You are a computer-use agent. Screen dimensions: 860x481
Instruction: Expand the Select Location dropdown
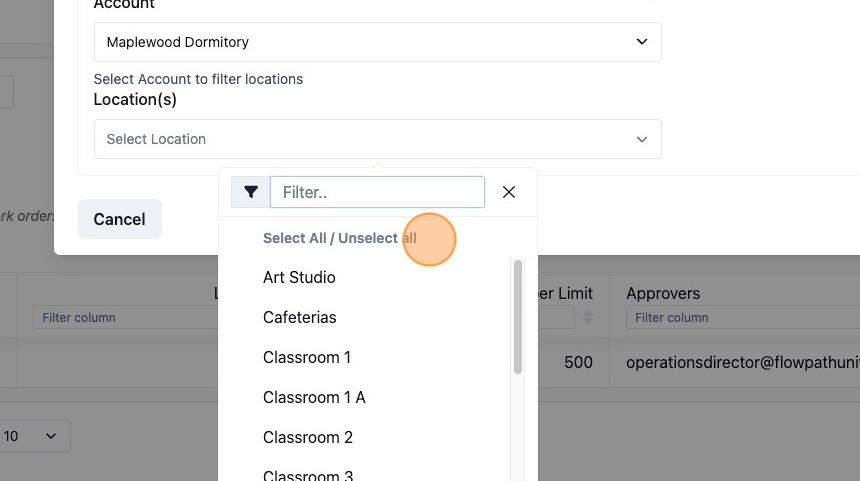377,139
